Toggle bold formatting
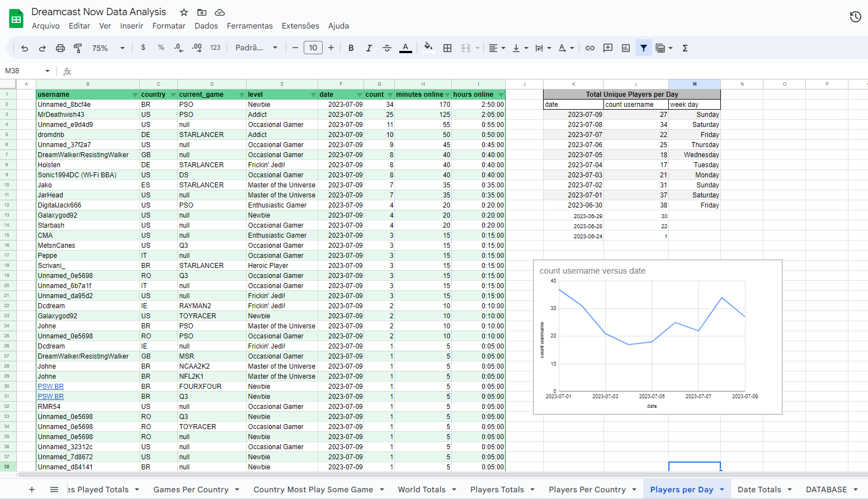This screenshot has width=868, height=499. pos(351,48)
